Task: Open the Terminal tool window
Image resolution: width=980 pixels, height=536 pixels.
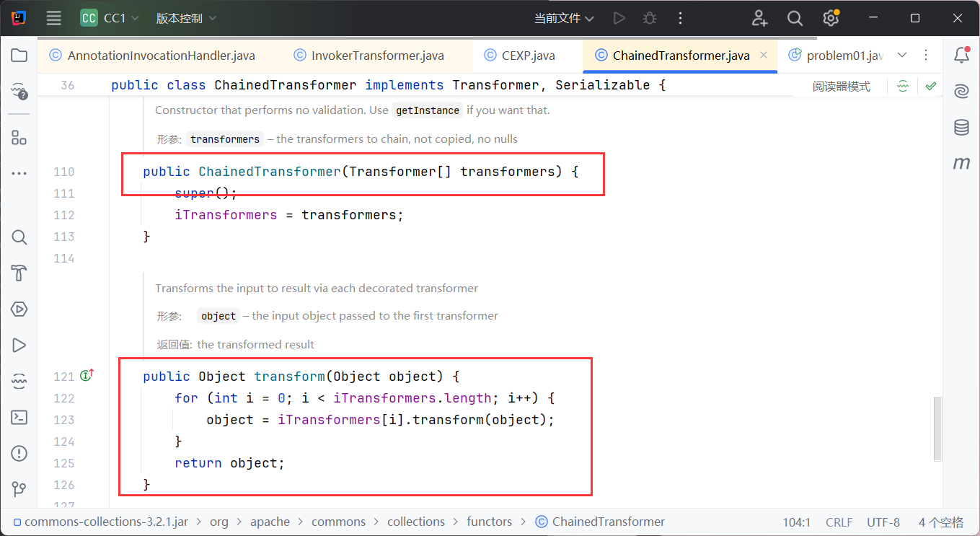Action: click(x=19, y=417)
